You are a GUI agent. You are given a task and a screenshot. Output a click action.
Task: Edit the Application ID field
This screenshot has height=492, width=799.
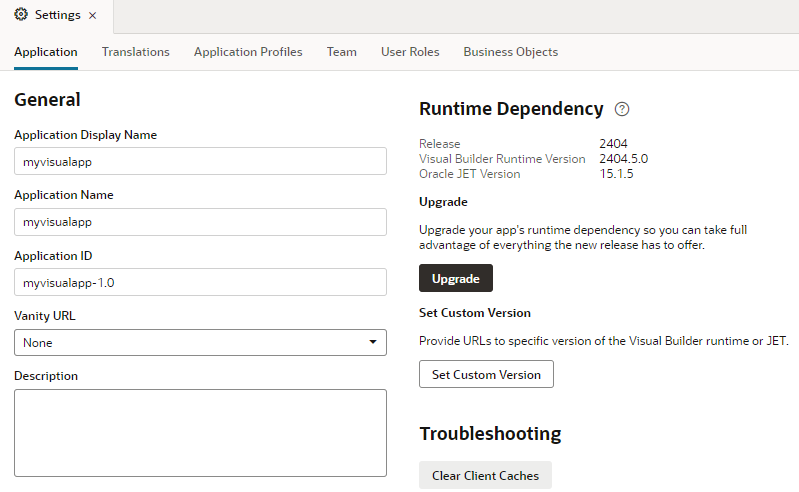pos(200,282)
